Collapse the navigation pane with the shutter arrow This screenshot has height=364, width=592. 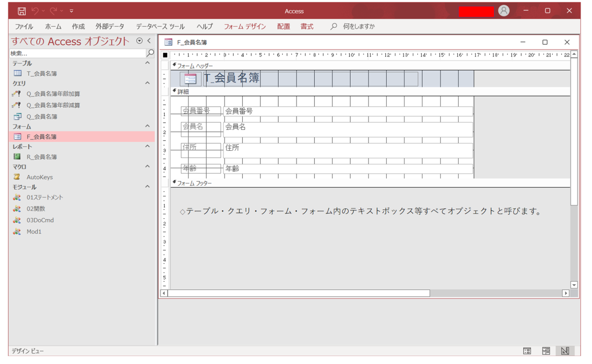pyautogui.click(x=150, y=41)
